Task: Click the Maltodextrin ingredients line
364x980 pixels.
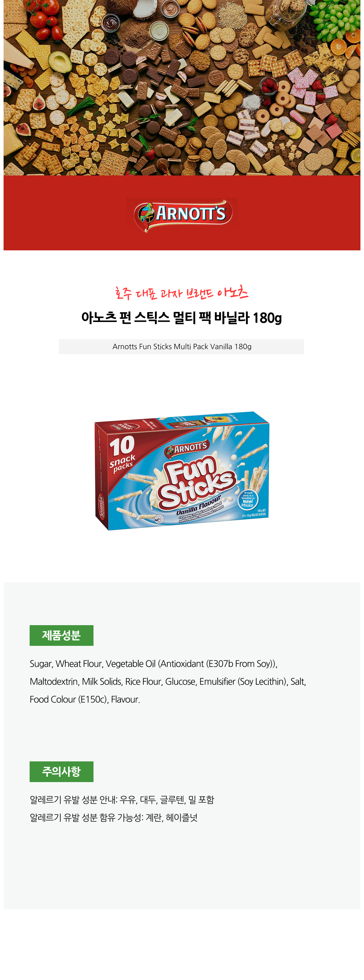Action: tap(168, 682)
